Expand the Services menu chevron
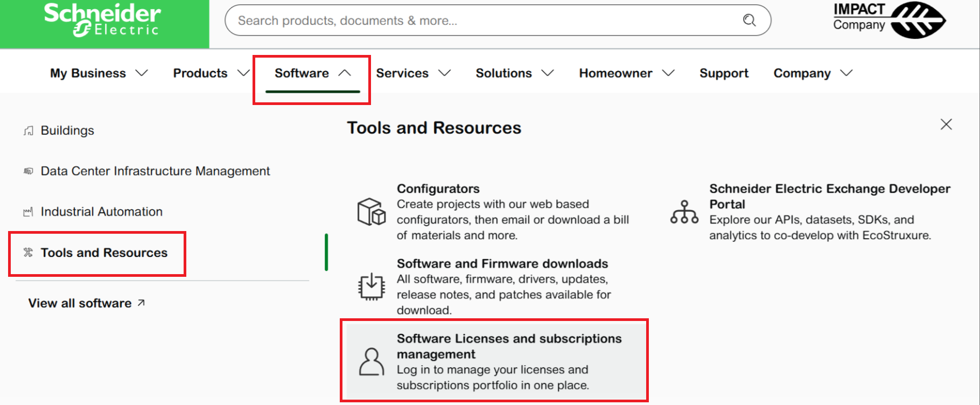Screen dimensions: 980x405 (x=445, y=73)
